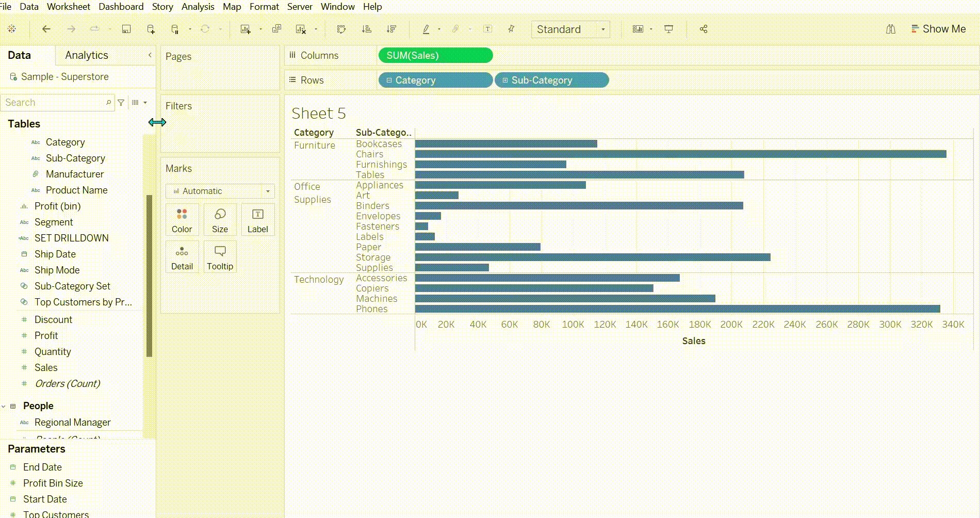Click the Sort Descending icon
980x518 pixels.
391,29
